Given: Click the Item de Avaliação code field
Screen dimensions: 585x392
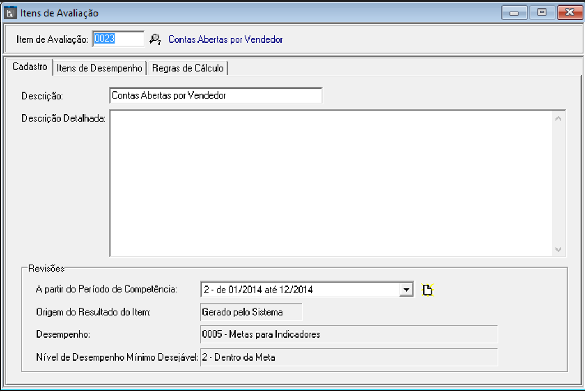Looking at the screenshot, I should (x=118, y=39).
